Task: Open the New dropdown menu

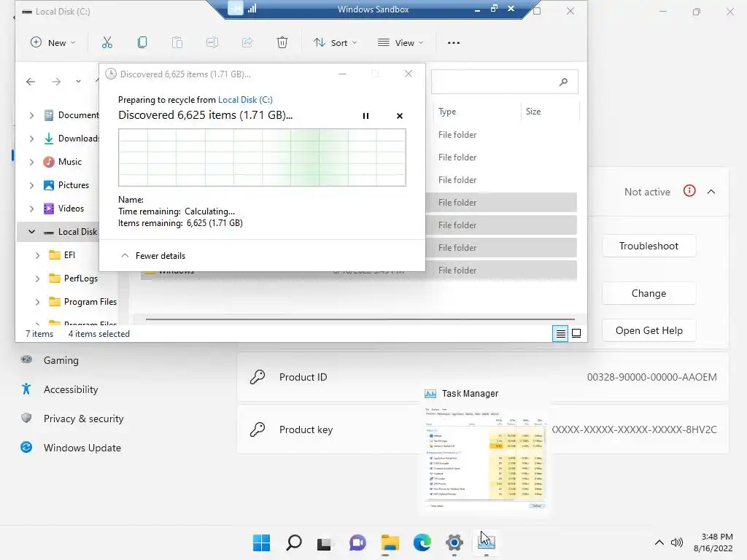Action: pos(53,43)
